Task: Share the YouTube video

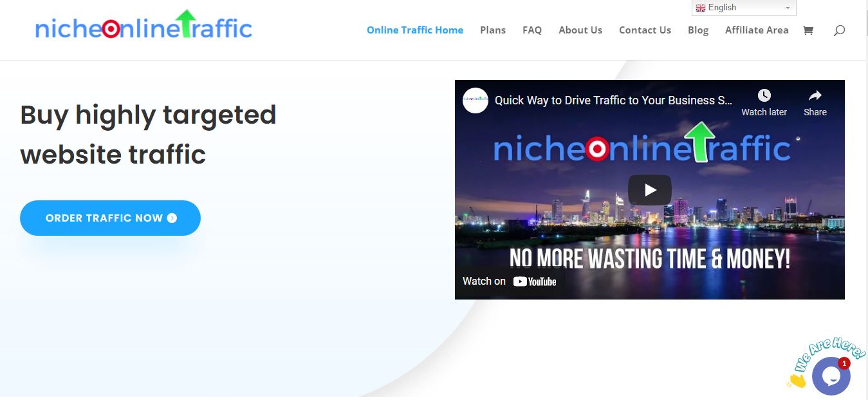Action: coord(815,102)
